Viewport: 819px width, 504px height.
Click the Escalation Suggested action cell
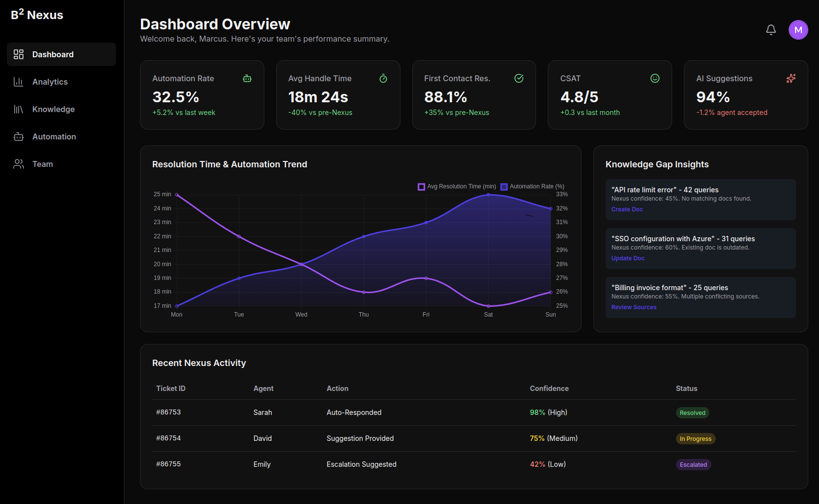361,464
